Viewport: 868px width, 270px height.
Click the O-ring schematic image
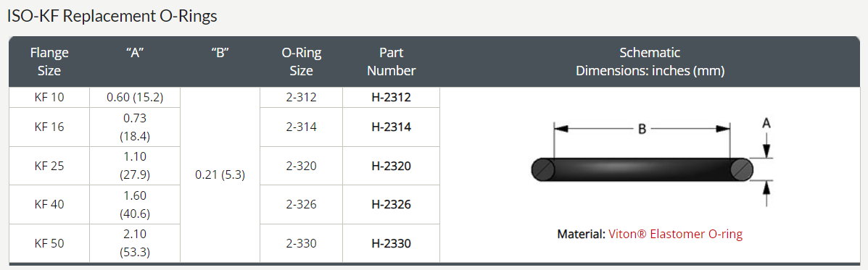pyautogui.click(x=652, y=164)
